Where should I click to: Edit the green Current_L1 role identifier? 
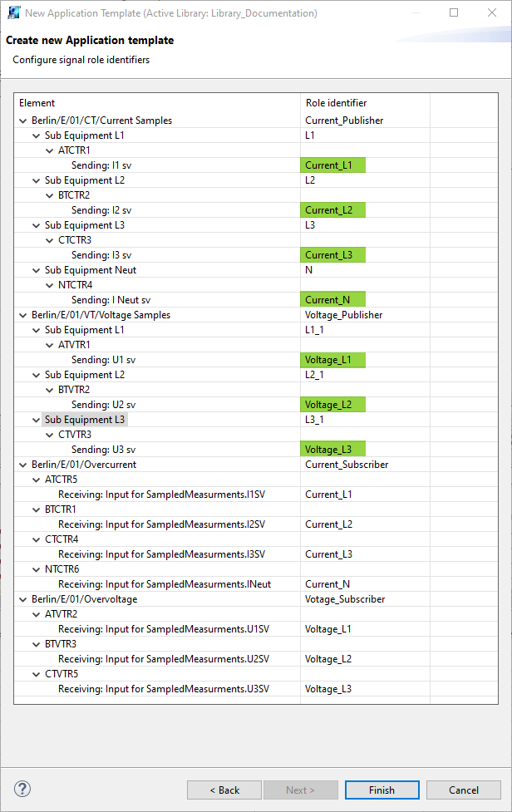332,165
